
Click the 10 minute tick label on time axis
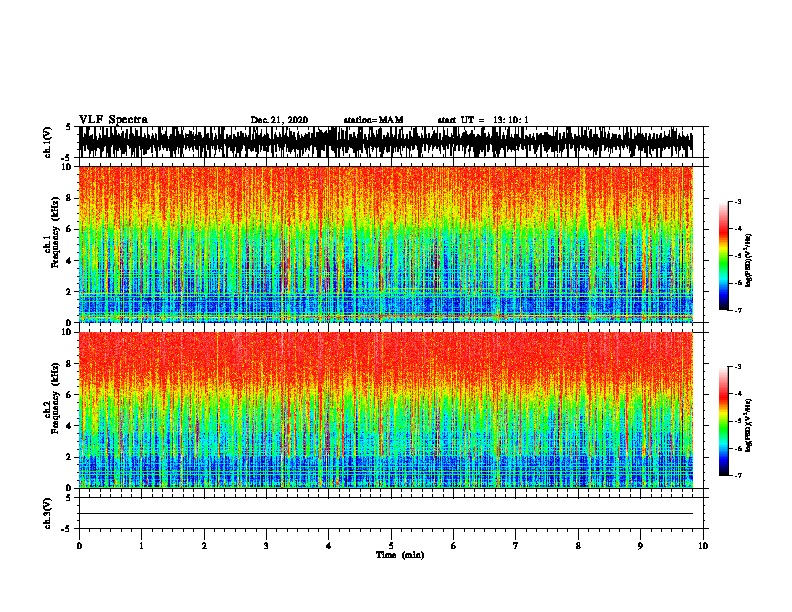pyautogui.click(x=703, y=546)
